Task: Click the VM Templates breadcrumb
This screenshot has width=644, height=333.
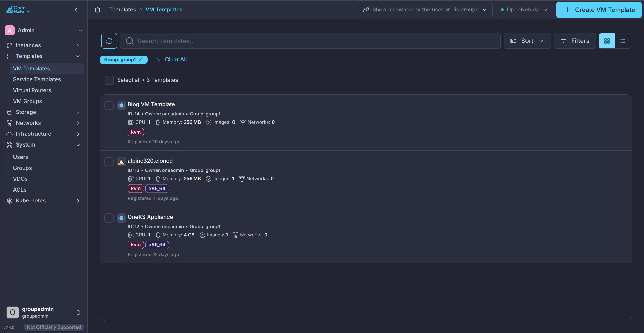Action: pyautogui.click(x=164, y=10)
